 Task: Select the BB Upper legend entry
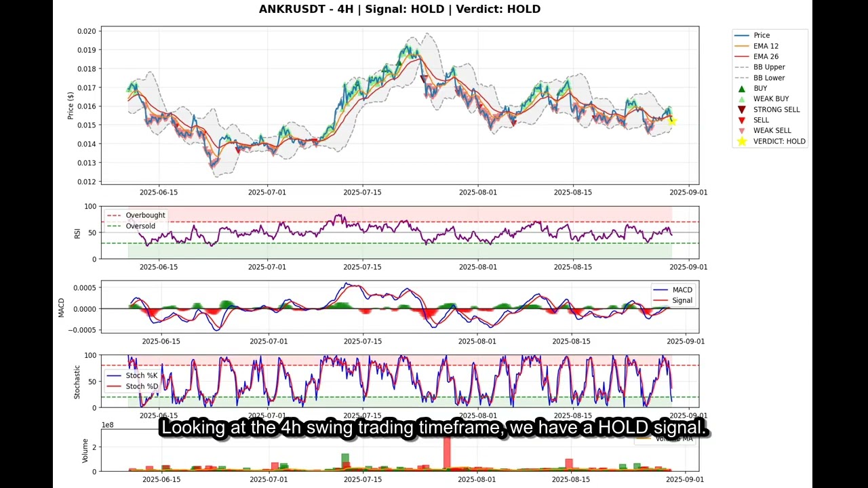pyautogui.click(x=759, y=67)
